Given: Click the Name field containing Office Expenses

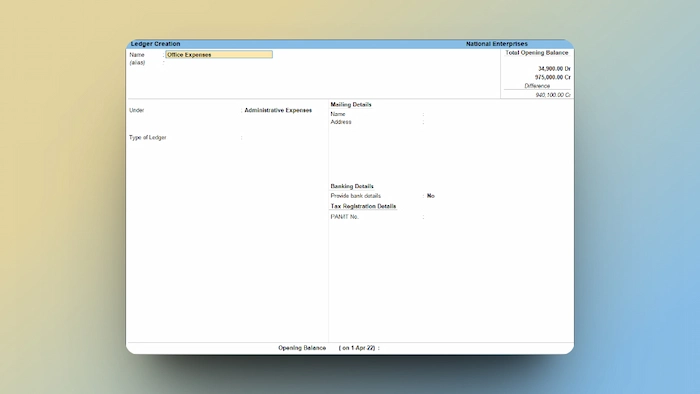Looking at the screenshot, I should (x=219, y=54).
